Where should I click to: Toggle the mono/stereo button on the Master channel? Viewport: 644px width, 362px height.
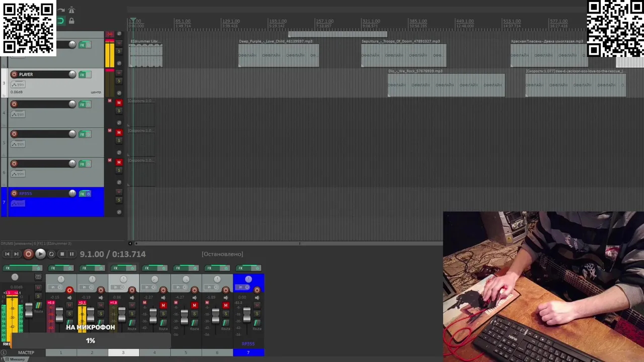(39, 277)
